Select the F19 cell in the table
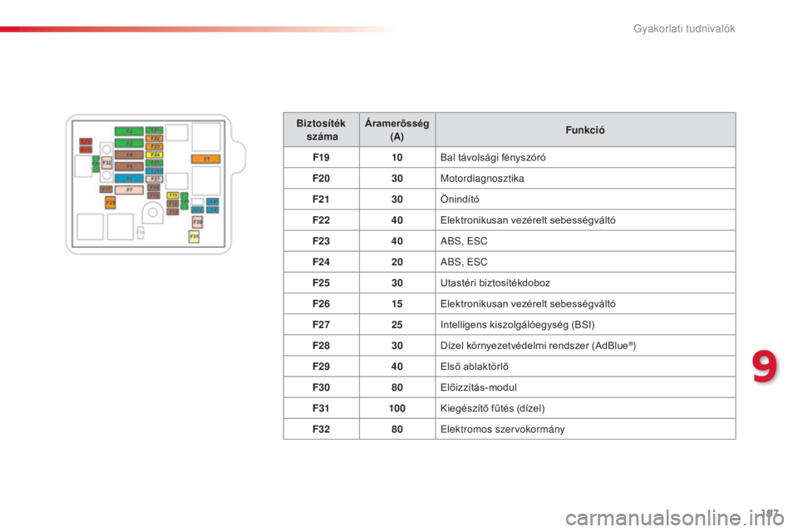798x532 pixels. tap(321, 157)
